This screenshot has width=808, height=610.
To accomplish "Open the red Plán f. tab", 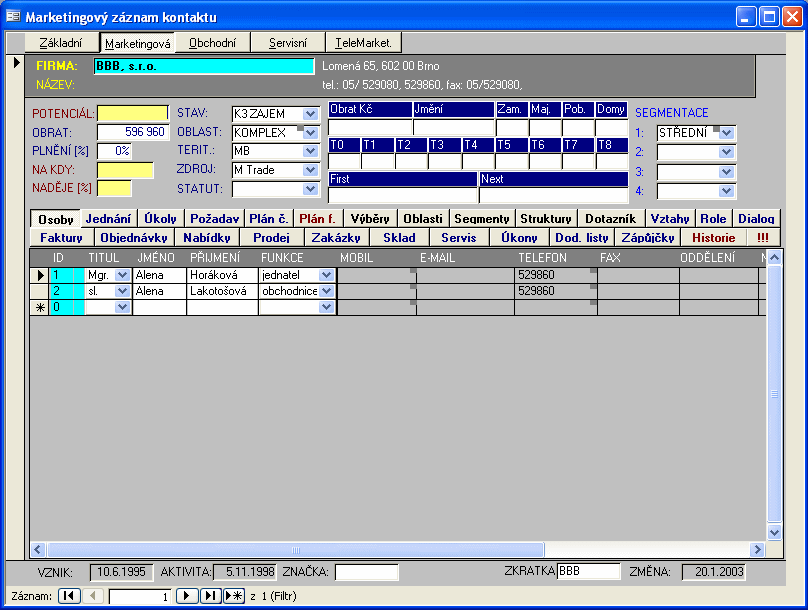I will [317, 218].
